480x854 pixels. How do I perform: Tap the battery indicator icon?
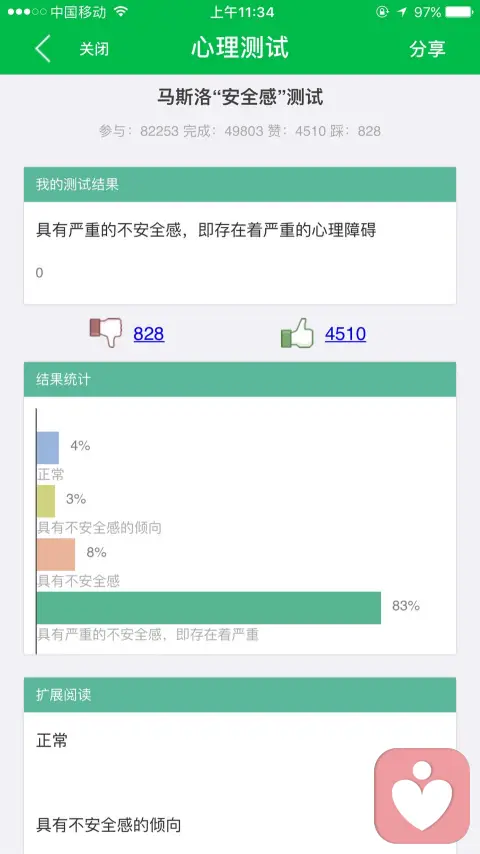pos(459,11)
